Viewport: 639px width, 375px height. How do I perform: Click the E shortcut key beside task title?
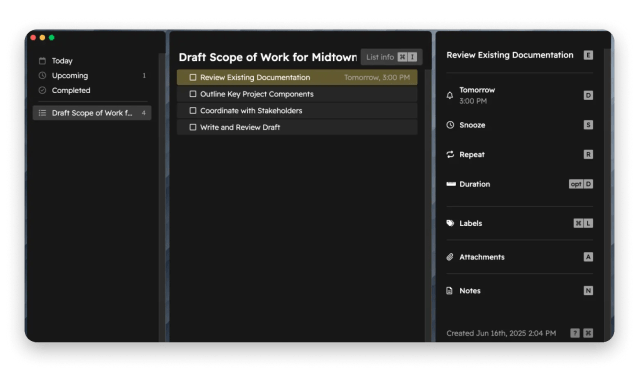coord(588,55)
